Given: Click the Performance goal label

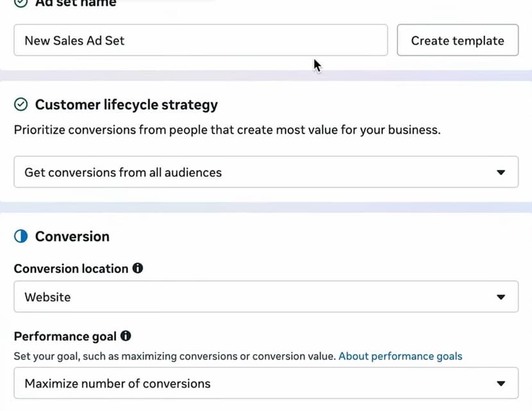Looking at the screenshot, I should click(65, 336).
